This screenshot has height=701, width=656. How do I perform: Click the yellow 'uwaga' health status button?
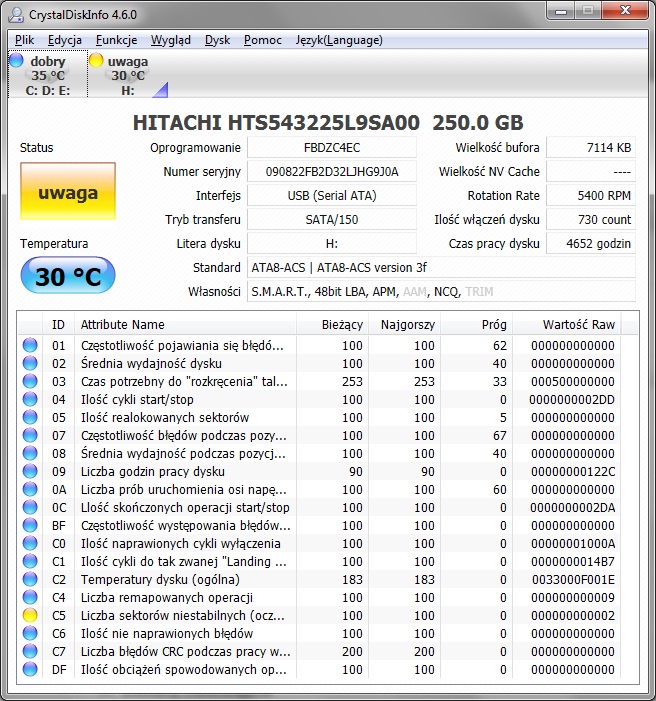[68, 191]
